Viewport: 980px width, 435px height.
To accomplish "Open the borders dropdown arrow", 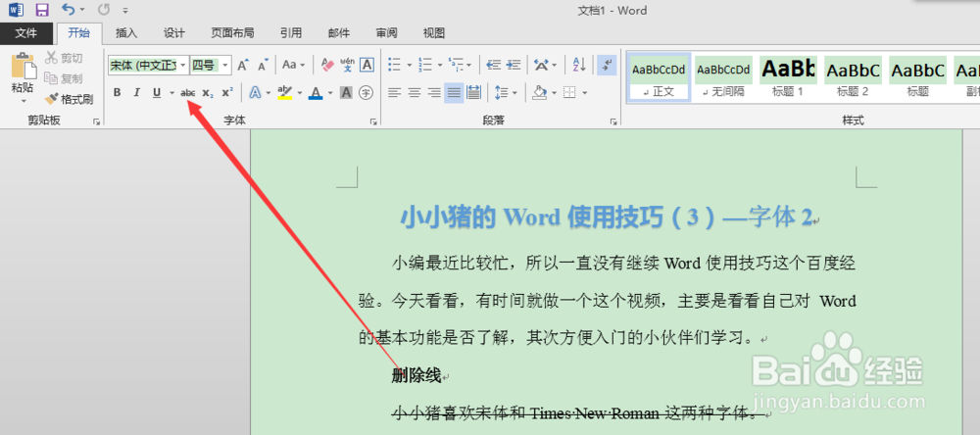I will [585, 93].
